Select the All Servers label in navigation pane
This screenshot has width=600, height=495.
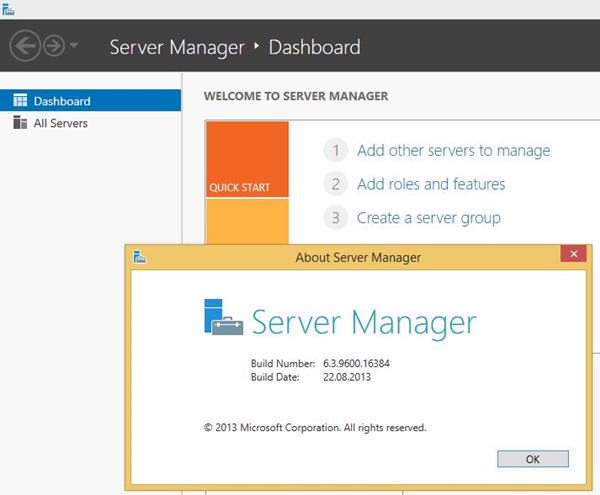tap(61, 123)
